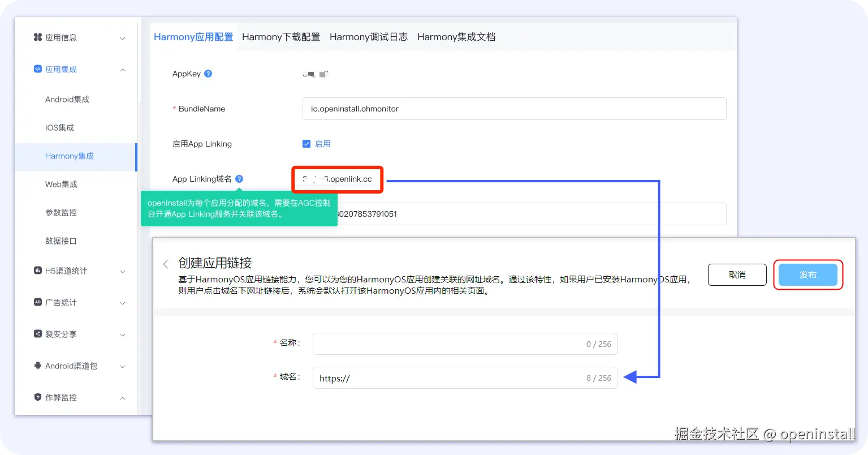Expand the 裂变分享 chevron
The image size is (868, 455).
(x=123, y=334)
